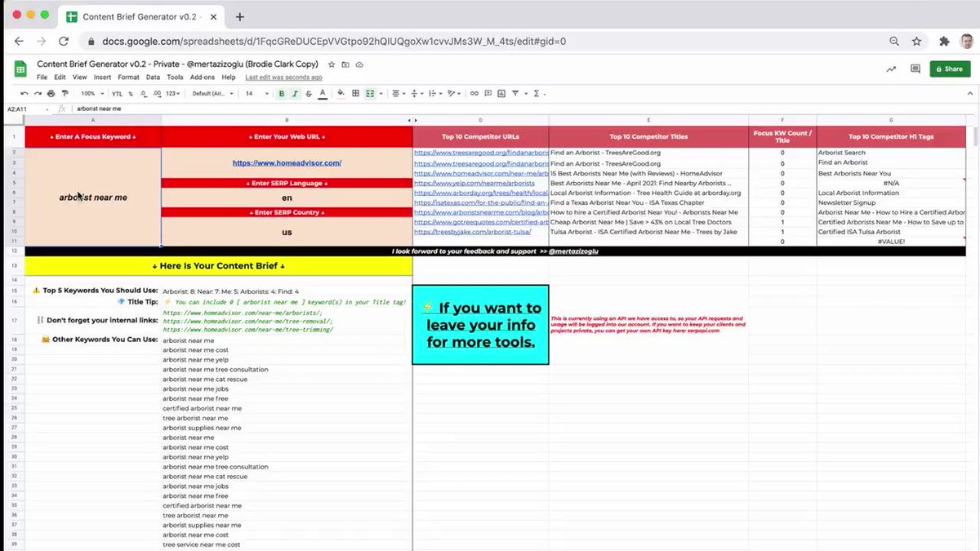Click the Chrome address bar URL

(x=335, y=41)
